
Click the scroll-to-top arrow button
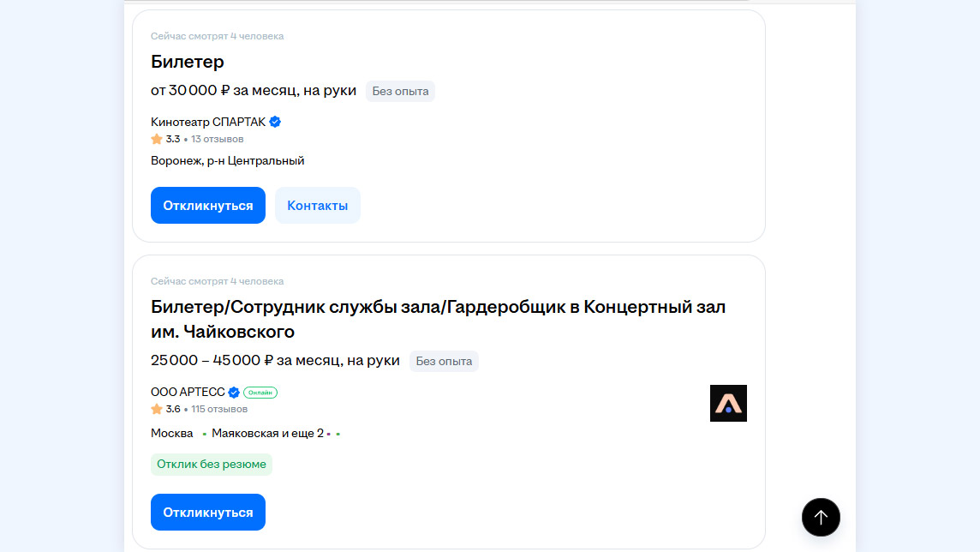[821, 517]
